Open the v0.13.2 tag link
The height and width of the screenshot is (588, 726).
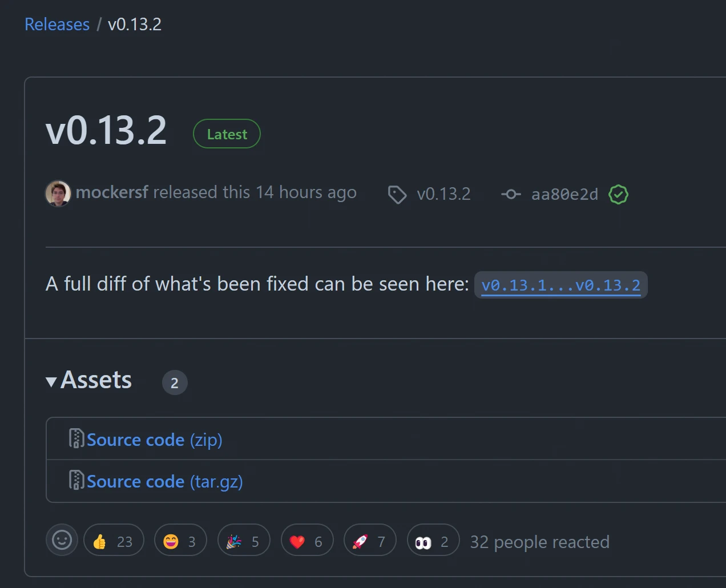pos(443,194)
